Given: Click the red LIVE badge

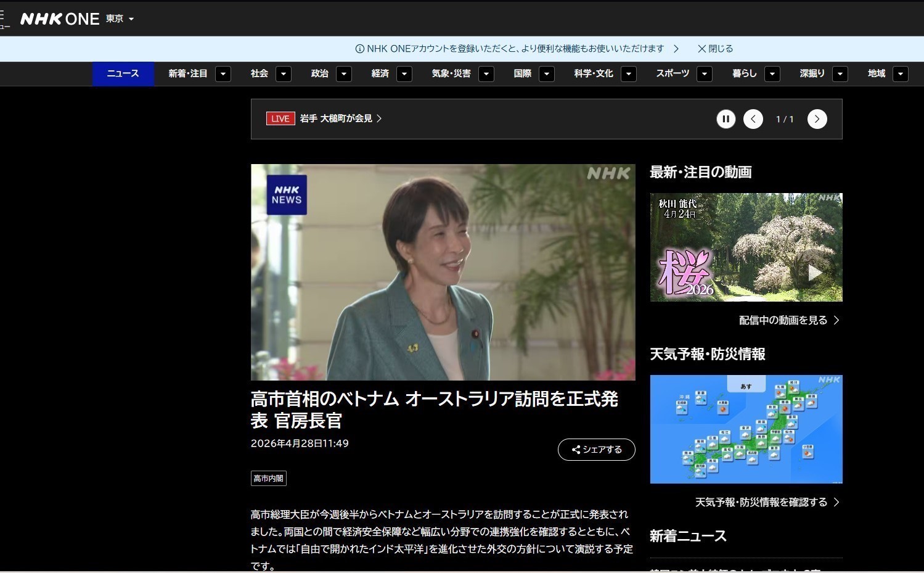Looking at the screenshot, I should pos(280,118).
